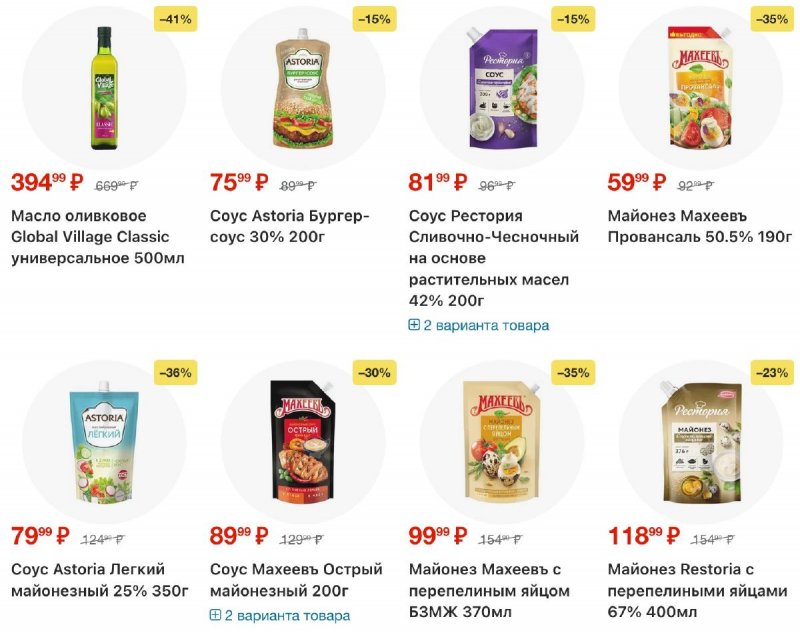Open the Соус Astoria Бургер-соус title link
The image size is (800, 635).
pos(289,226)
